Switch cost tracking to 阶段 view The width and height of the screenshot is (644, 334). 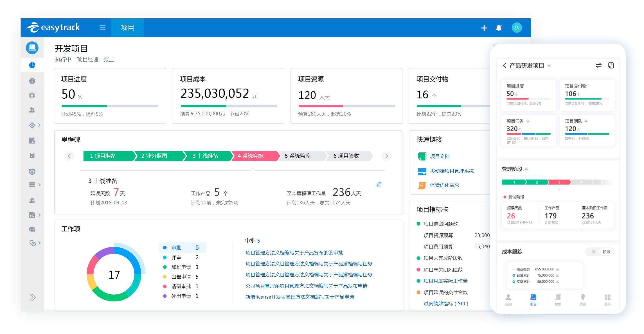pos(607,252)
